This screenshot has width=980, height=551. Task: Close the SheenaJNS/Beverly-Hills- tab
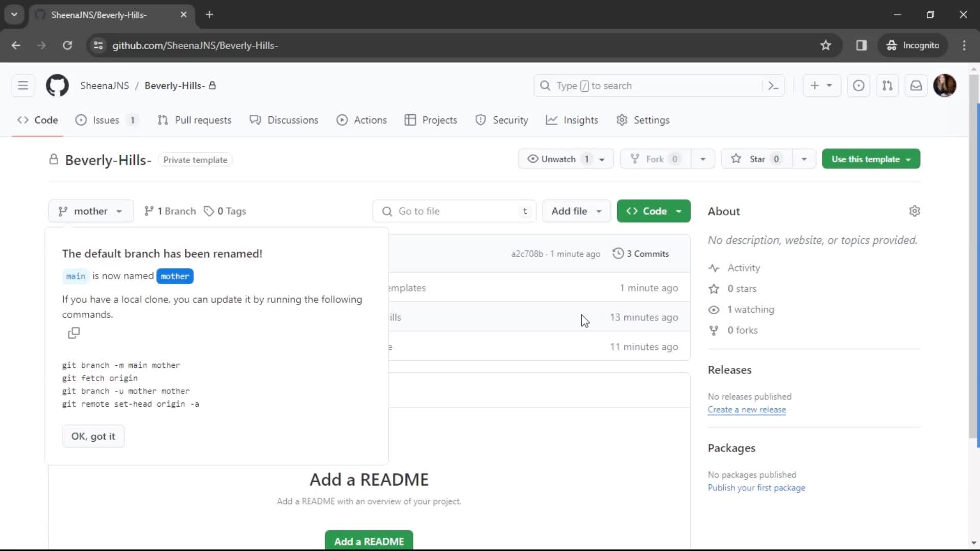coord(184,15)
